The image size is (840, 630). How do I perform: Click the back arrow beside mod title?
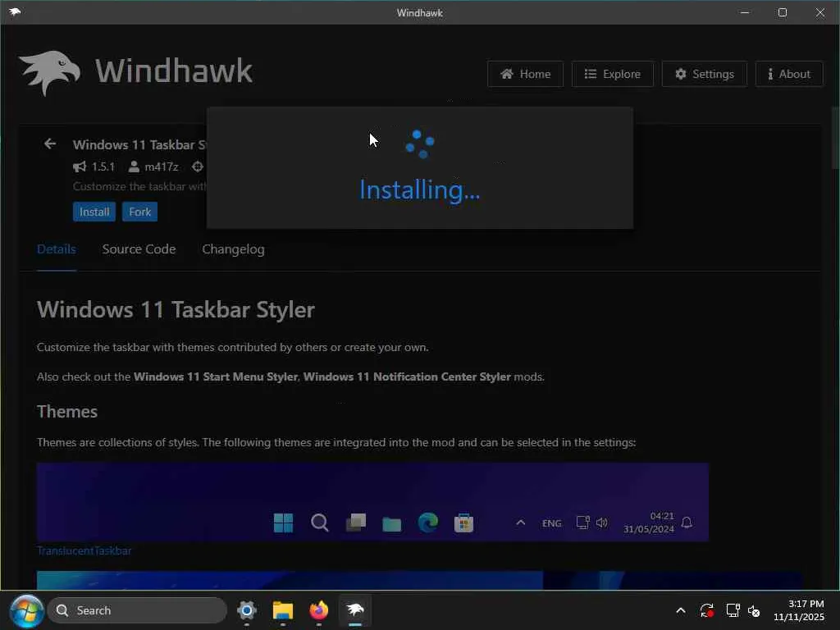[x=50, y=144]
